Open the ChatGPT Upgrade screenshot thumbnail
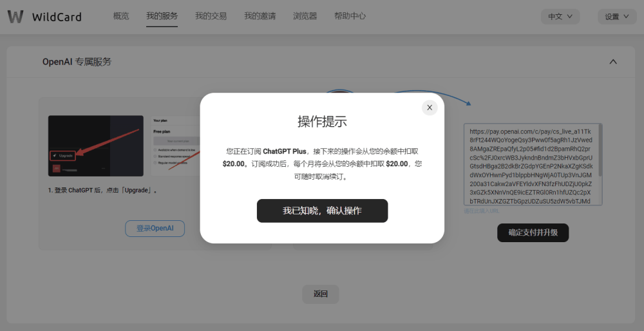 click(x=96, y=146)
